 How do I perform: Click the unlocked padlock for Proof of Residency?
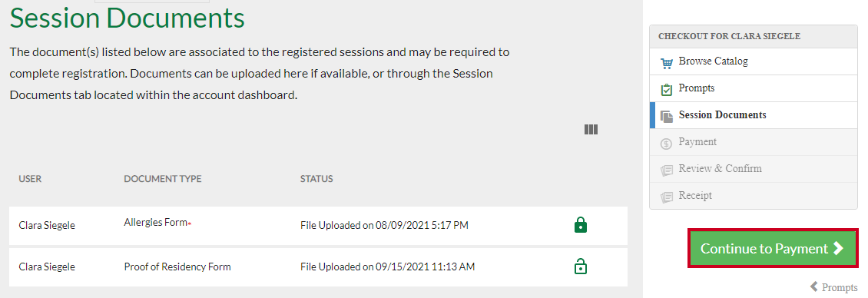click(580, 267)
